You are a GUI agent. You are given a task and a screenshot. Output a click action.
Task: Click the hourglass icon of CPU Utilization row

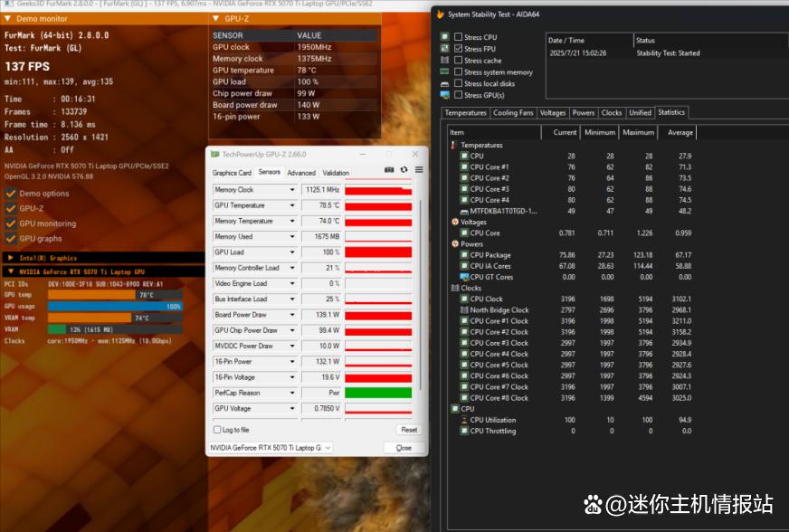464,420
